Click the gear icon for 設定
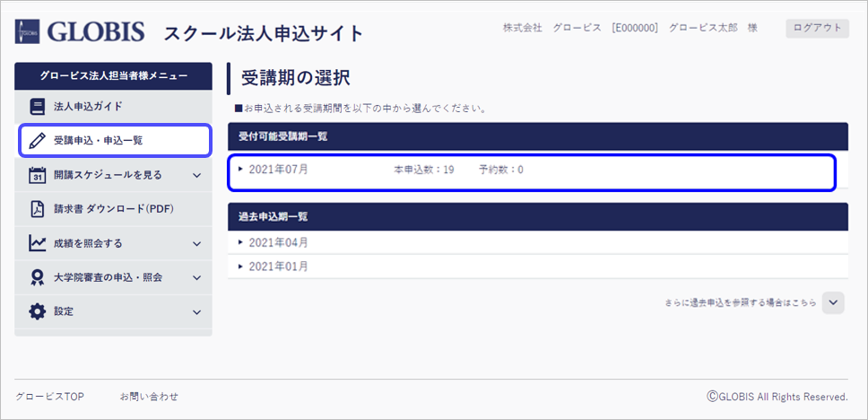 37,312
